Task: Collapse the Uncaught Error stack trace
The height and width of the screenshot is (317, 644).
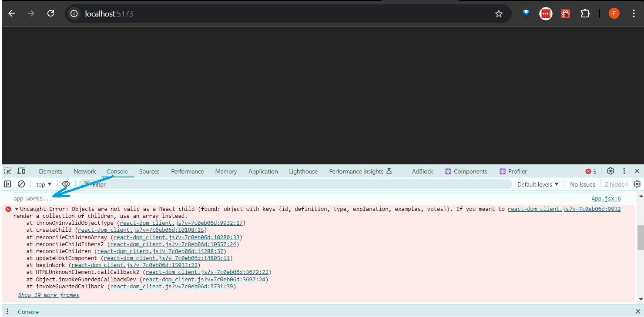Action: point(17,209)
